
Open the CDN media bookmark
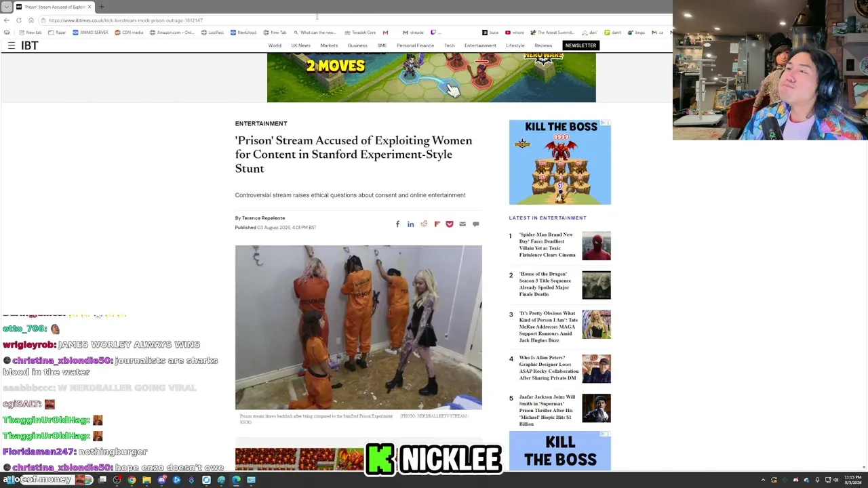[129, 33]
